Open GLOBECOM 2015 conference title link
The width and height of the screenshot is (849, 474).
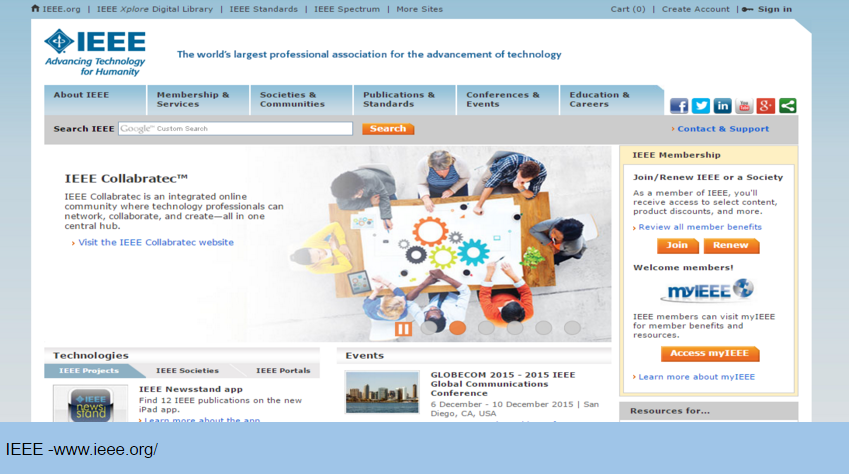503,384
